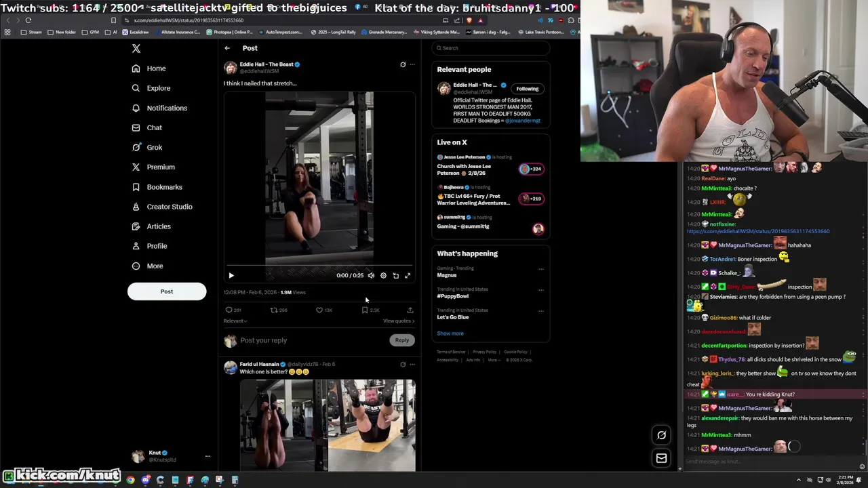
Task: Open the floating messages envelope button
Action: pos(662,458)
